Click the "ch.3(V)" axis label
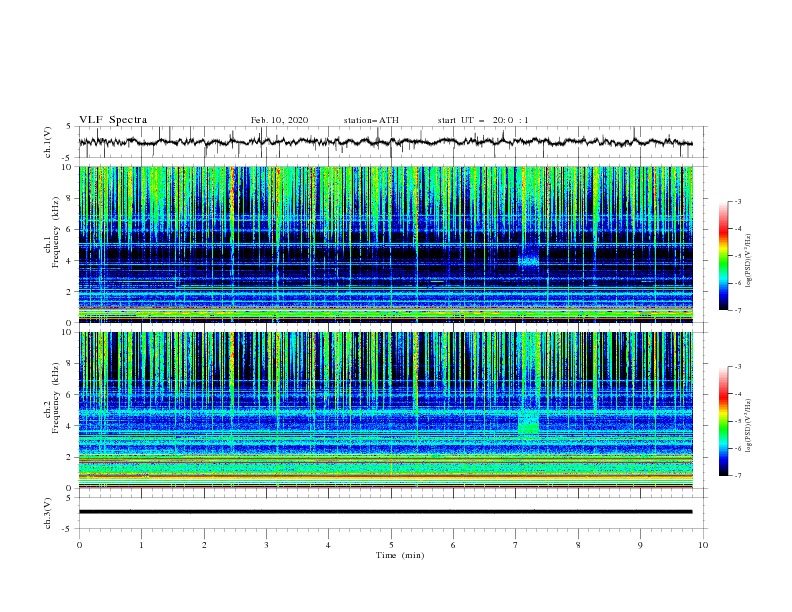 coord(48,513)
